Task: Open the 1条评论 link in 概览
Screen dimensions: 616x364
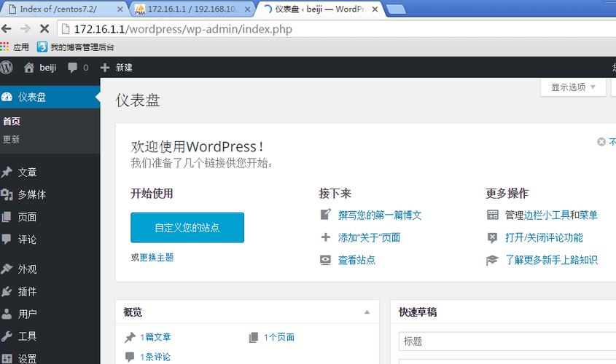Action: (x=155, y=357)
